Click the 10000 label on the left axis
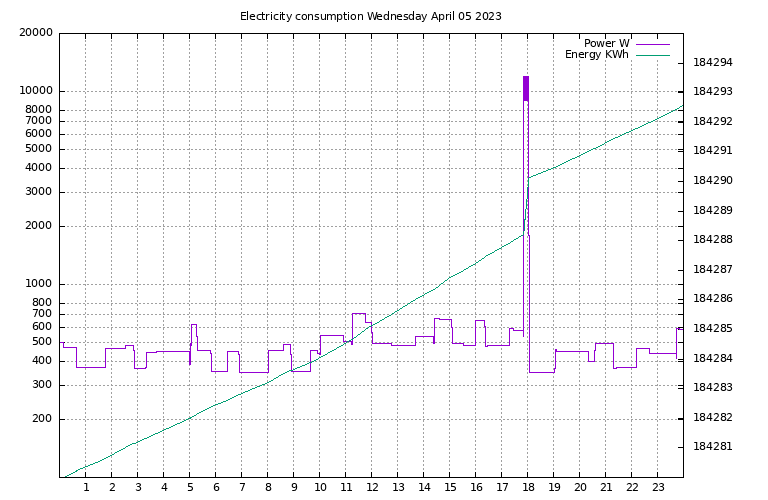 coord(36,91)
